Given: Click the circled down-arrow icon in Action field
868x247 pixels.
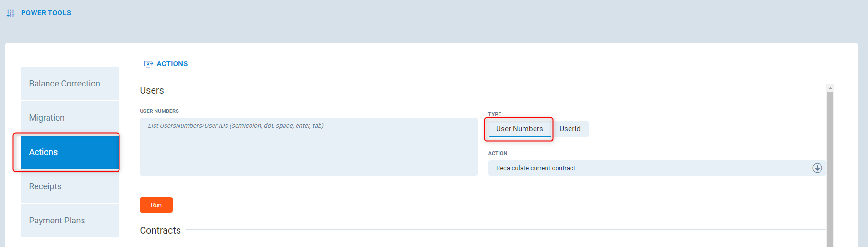Looking at the screenshot, I should 817,168.
